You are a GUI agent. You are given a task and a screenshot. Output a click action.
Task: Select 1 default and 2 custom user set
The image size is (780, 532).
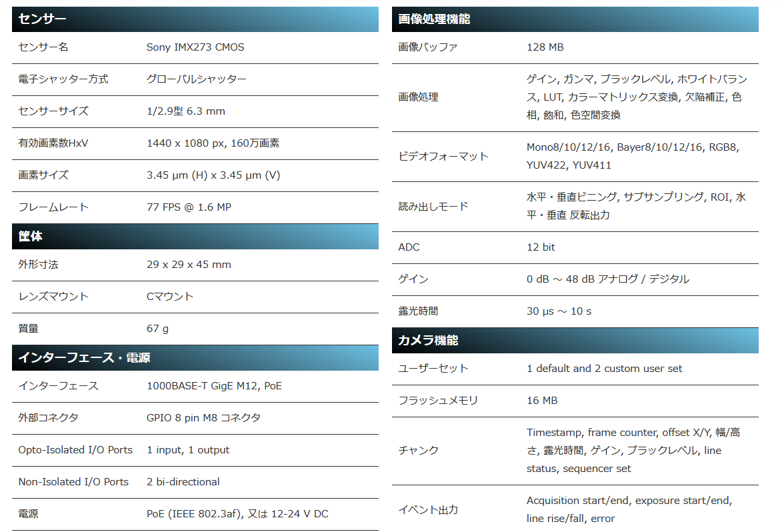(605, 369)
